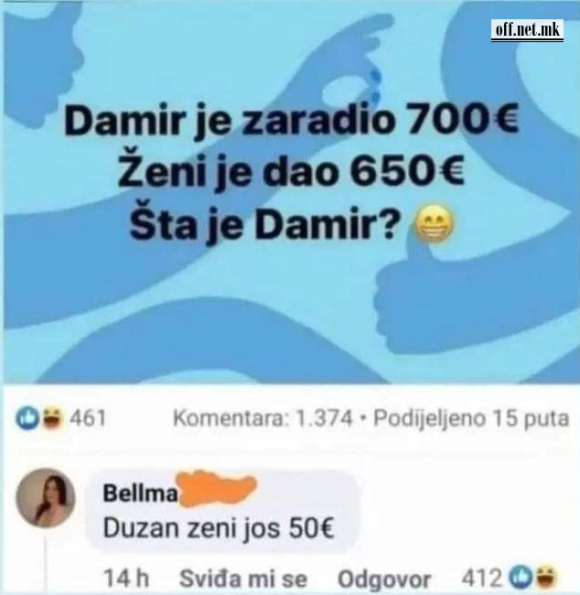The width and height of the screenshot is (580, 595).
Task: Open the Komentara: 1.374 comments link
Action: (263, 418)
